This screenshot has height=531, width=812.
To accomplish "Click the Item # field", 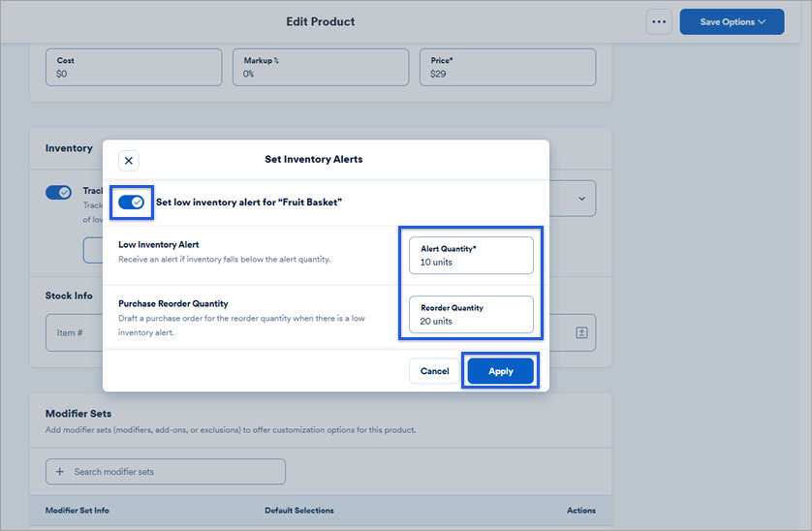I will pos(74,332).
